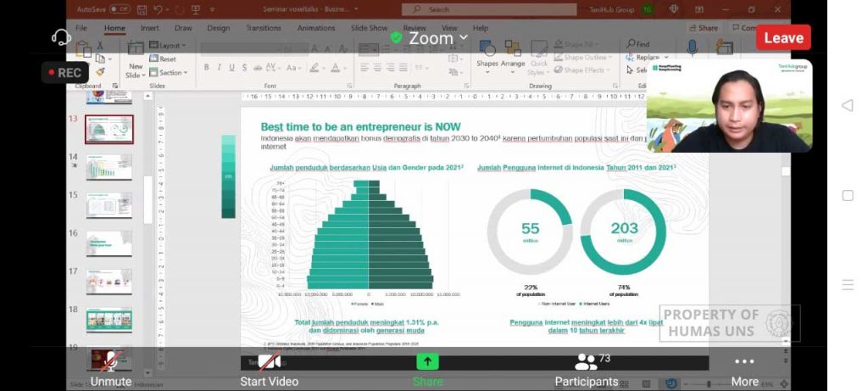Expand the Section dropdown
The image size is (868, 391).
click(169, 73)
